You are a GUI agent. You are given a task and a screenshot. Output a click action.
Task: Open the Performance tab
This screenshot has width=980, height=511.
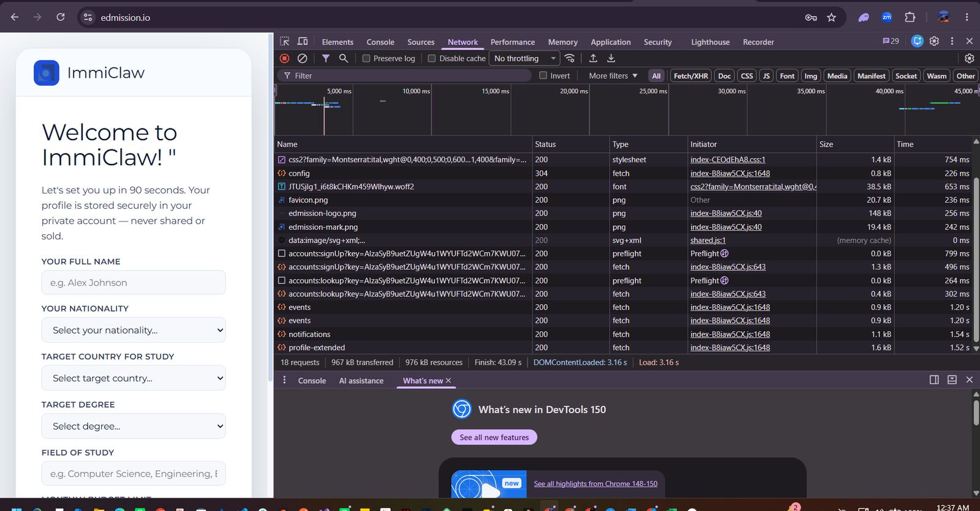point(513,42)
